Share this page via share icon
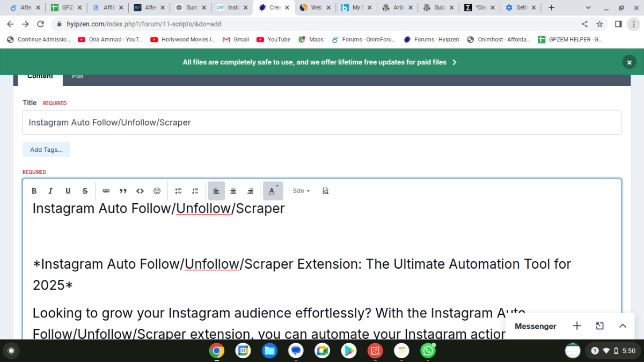The image size is (644, 362). (584, 24)
